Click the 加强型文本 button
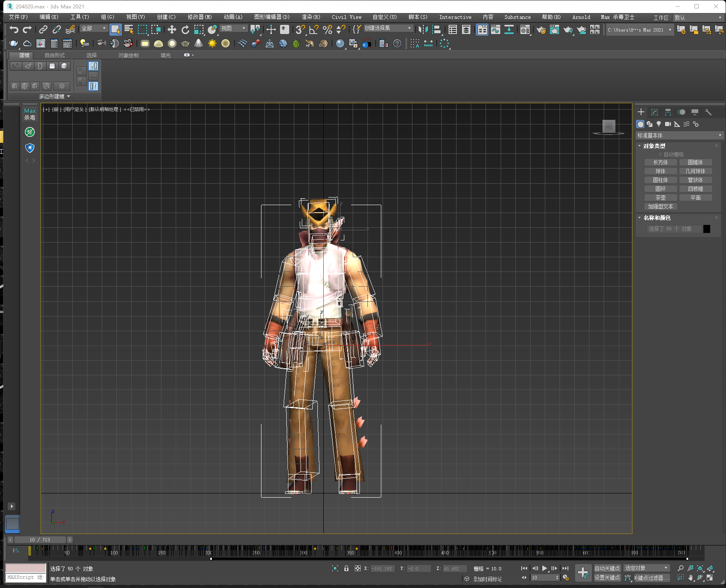Screen dimensions: 726x588 [x=660, y=206]
